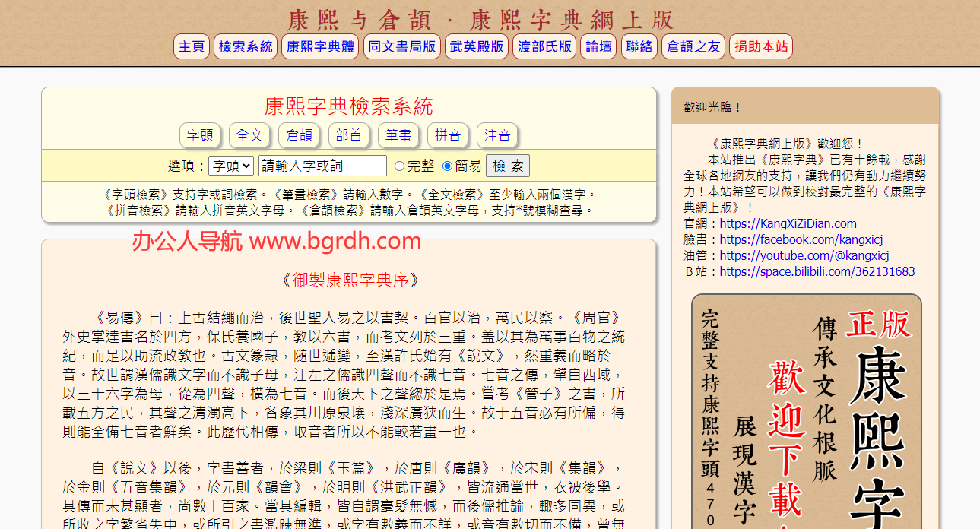
Task: Open the 渡部氏版 edition
Action: coord(544,46)
